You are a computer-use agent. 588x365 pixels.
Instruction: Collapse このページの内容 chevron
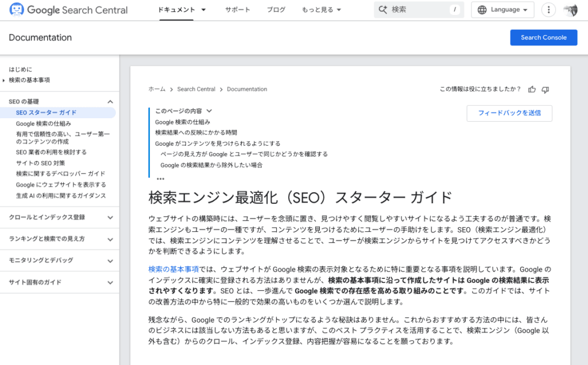click(209, 111)
